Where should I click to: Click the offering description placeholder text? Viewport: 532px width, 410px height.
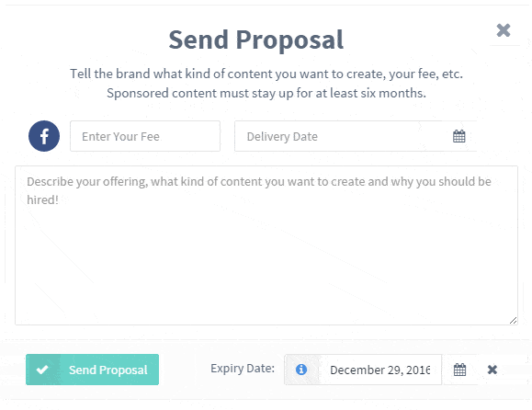[259, 190]
